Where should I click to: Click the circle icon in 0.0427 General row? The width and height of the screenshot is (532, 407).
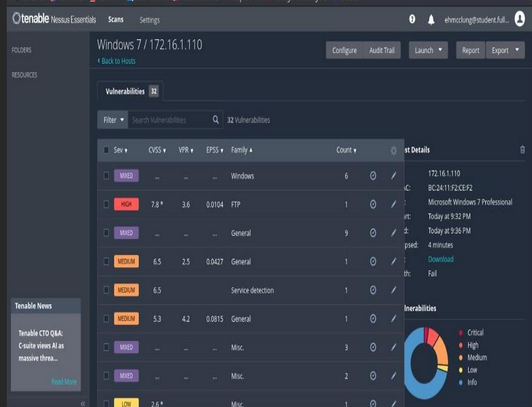[373, 261]
